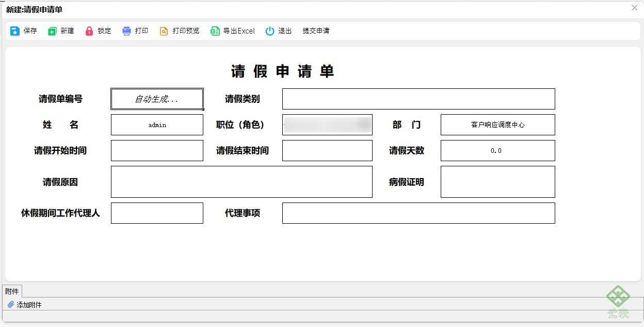Image resolution: width=644 pixels, height=327 pixels.
Task: Select the 请假结束时间 field
Action: [x=327, y=150]
